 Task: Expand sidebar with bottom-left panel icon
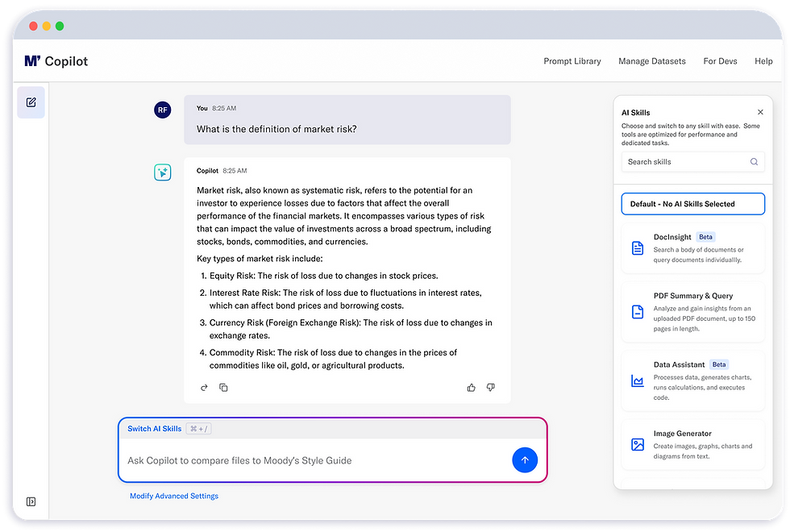click(31, 501)
